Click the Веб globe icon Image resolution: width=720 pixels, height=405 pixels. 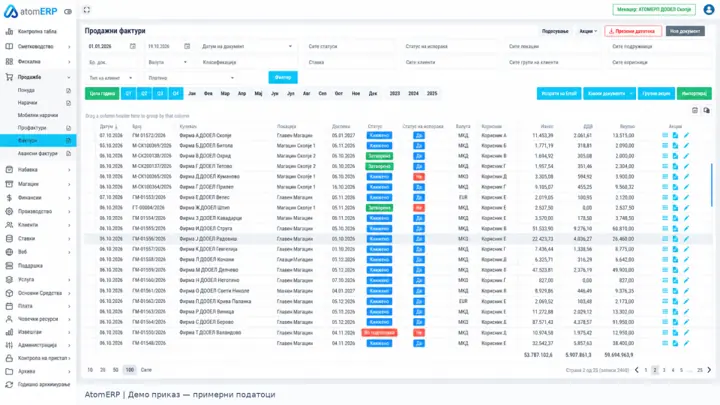[x=9, y=252]
